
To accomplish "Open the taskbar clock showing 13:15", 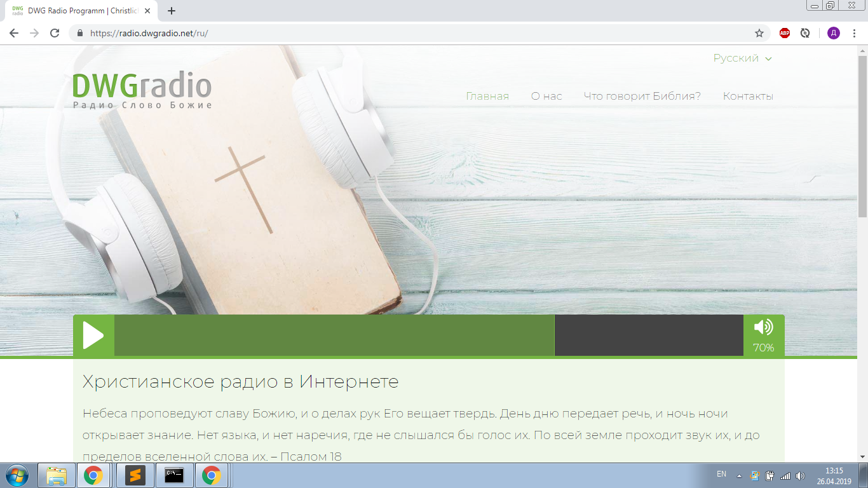I will (x=834, y=476).
